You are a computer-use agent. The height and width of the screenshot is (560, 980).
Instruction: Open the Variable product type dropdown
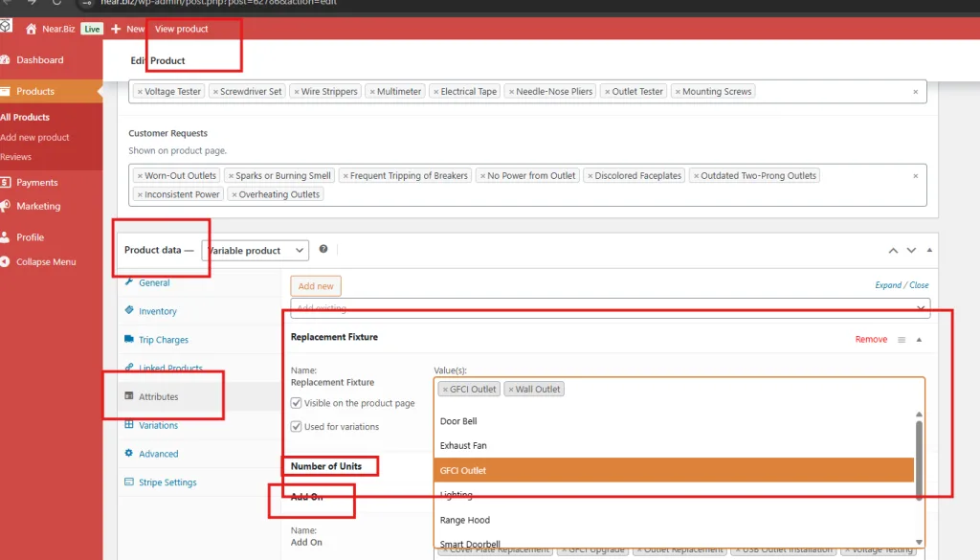(256, 251)
